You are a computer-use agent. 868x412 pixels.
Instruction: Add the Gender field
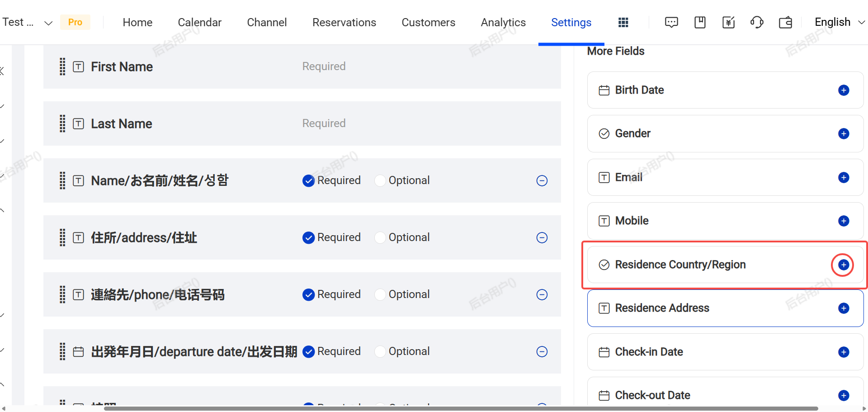tap(844, 133)
